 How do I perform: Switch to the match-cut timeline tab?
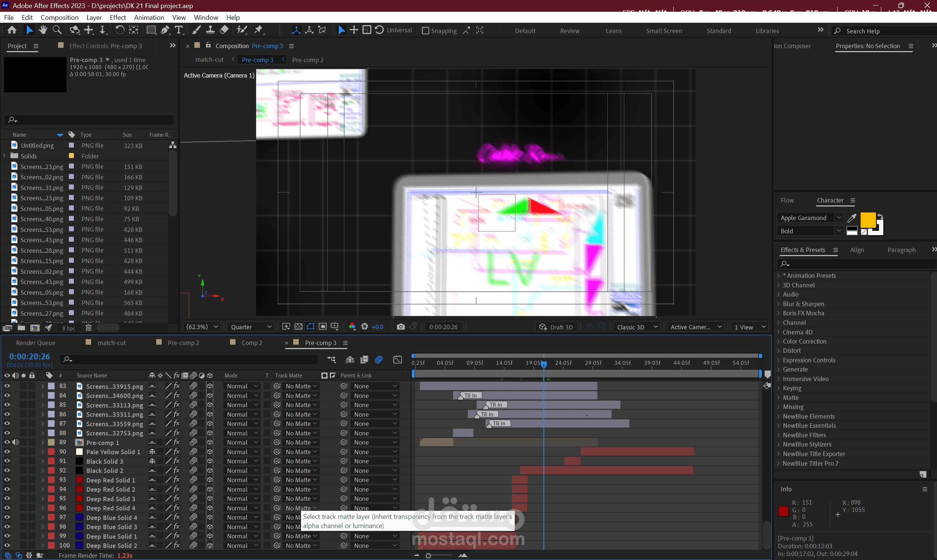(x=111, y=342)
